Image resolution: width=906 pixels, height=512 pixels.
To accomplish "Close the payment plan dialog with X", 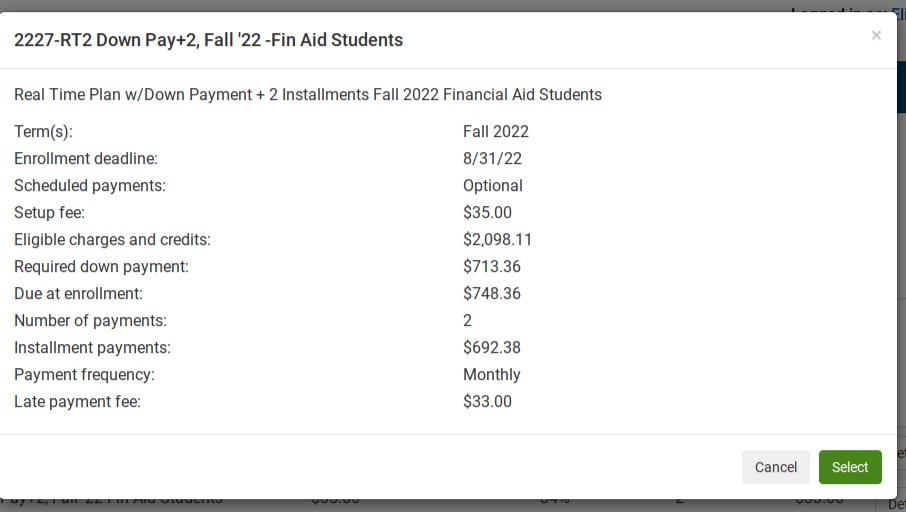I will 876,36.
